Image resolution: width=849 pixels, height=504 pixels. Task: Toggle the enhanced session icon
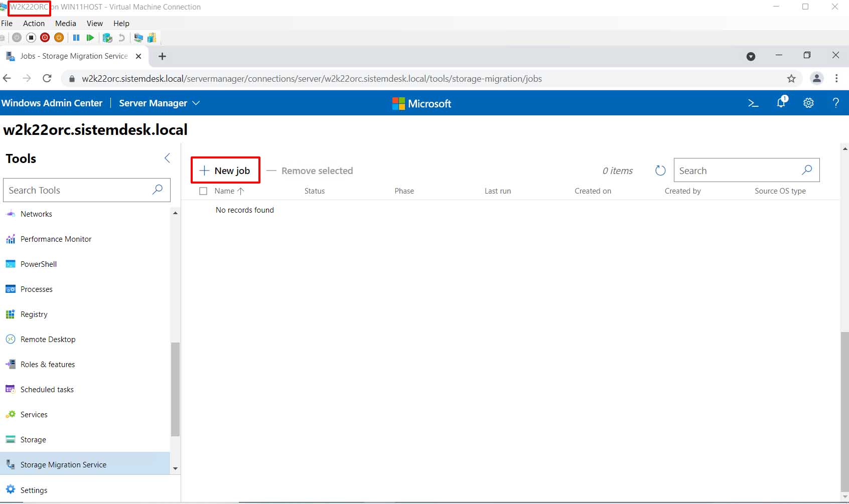click(138, 38)
